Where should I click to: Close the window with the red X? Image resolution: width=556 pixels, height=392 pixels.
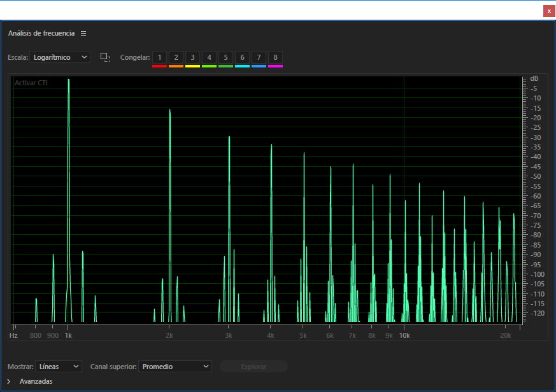click(x=549, y=11)
